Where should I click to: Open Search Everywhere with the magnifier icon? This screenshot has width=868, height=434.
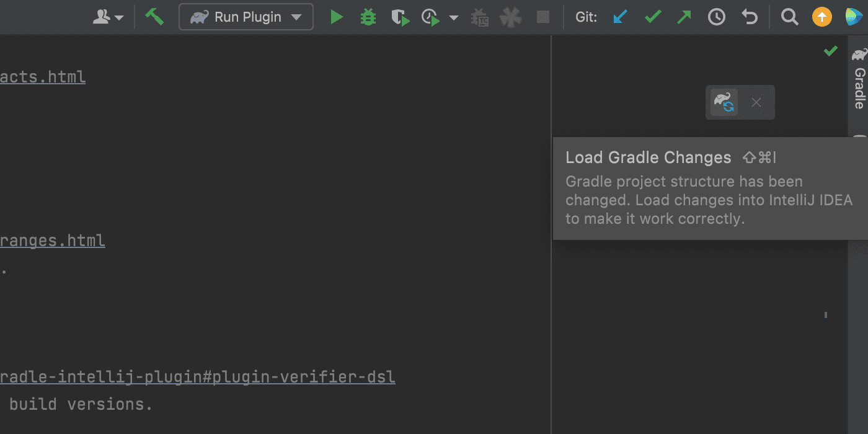tap(789, 17)
